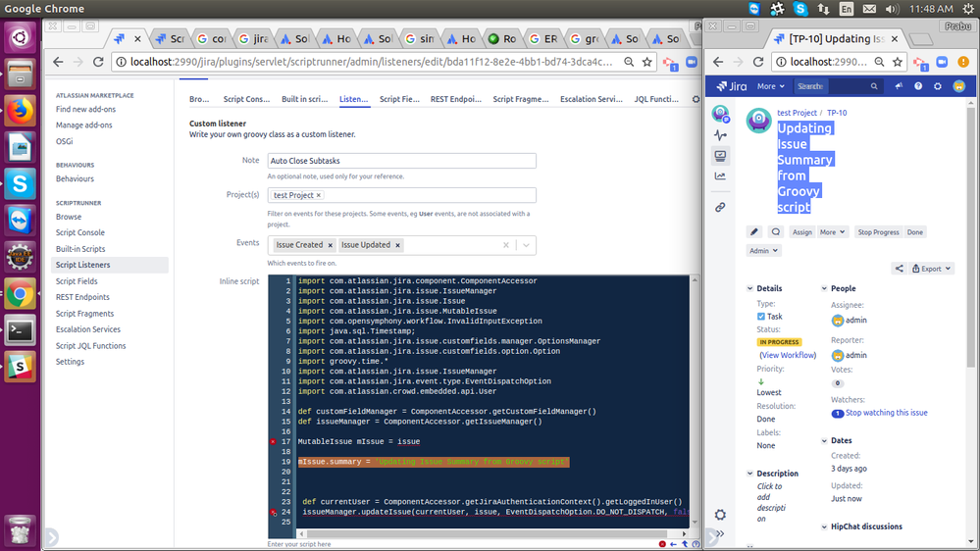Click the Stop Progress button

[878, 231]
